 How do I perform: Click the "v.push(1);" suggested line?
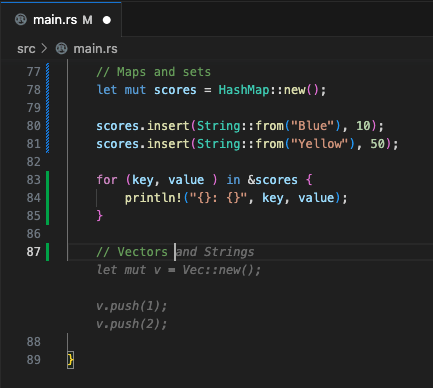click(132, 306)
